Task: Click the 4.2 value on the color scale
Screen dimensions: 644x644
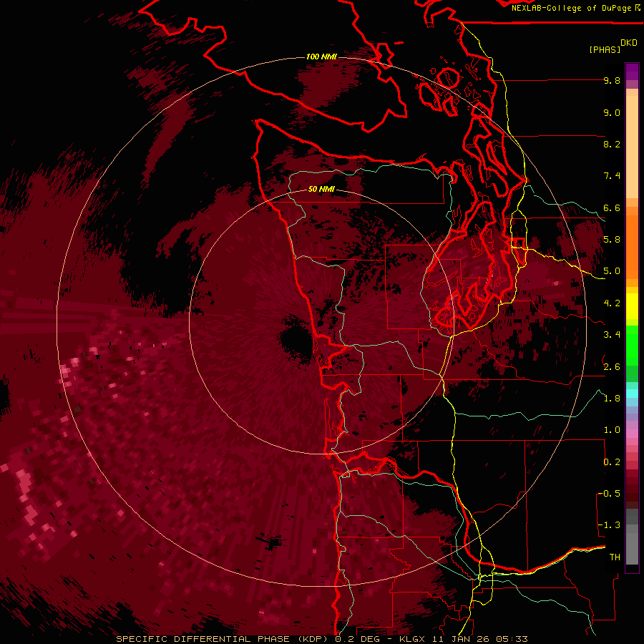Action: (x=612, y=303)
